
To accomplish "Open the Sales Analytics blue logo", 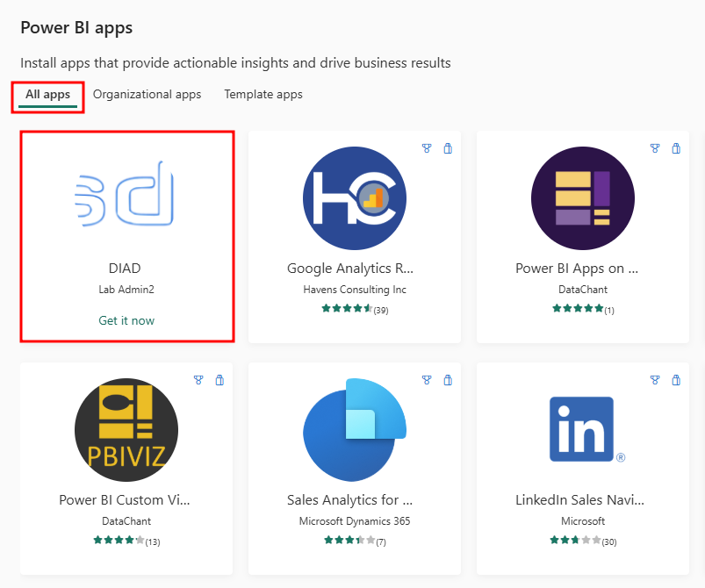I will (354, 430).
